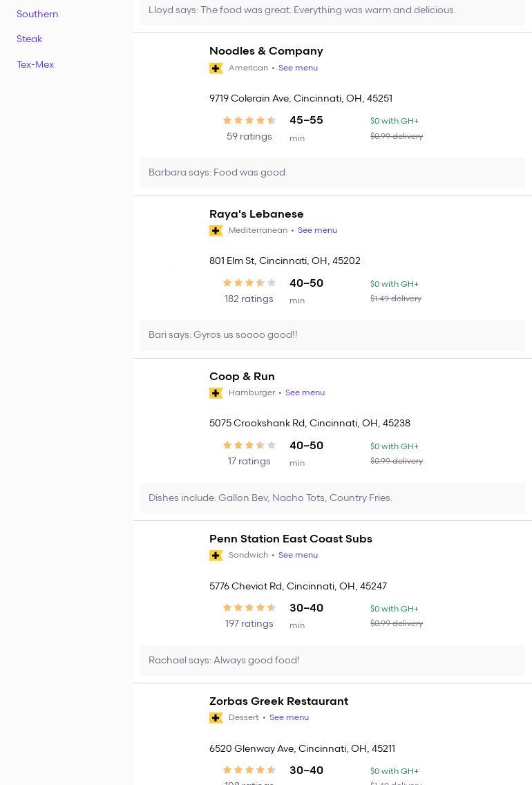Click the star rating for Raya's Lebanese
This screenshot has width=532, height=785.
coord(249,283)
